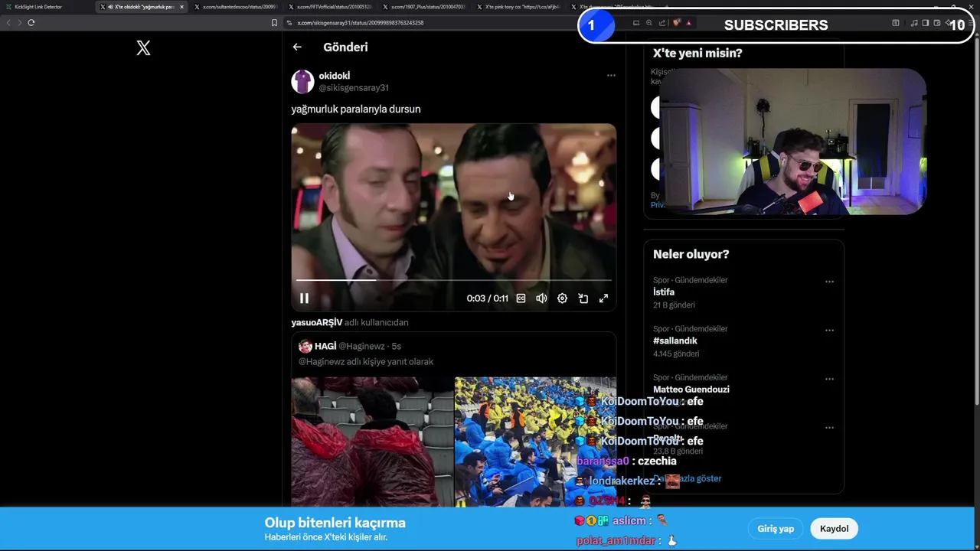Open more options for #sallandık trend
This screenshot has height=551, width=980.
[829, 331]
